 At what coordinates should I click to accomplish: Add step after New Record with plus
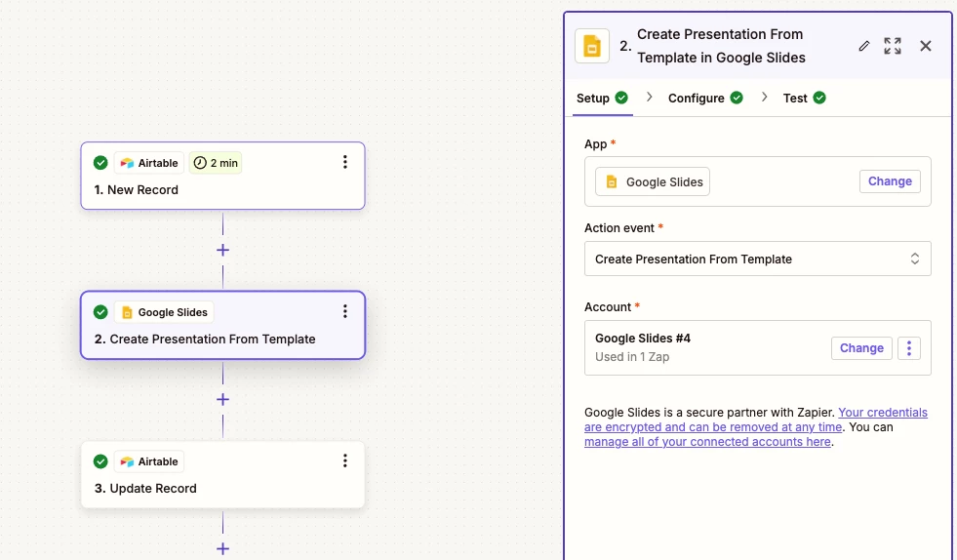[222, 250]
